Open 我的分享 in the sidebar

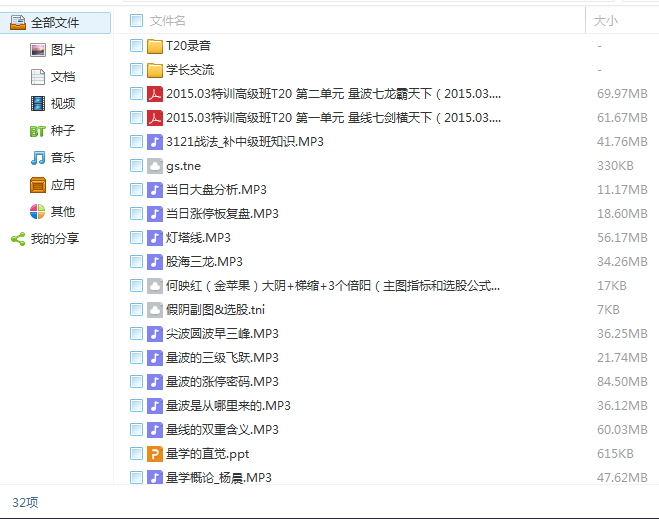[55, 239]
